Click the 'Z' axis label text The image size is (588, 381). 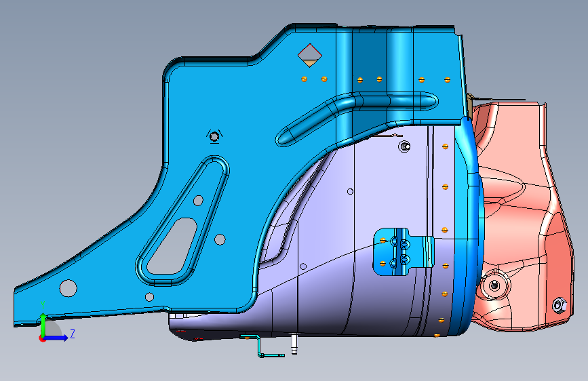pyautogui.click(x=73, y=334)
